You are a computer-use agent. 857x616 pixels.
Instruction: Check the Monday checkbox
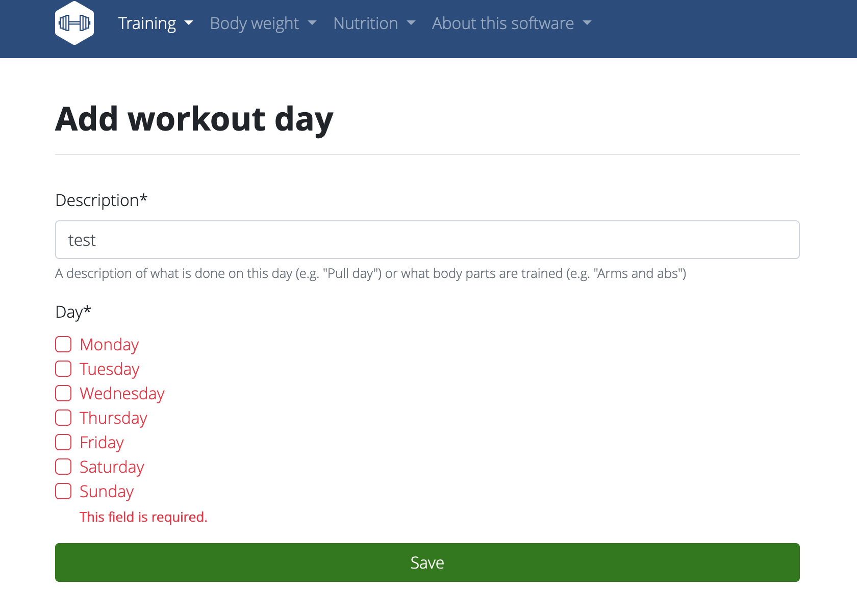click(x=63, y=344)
